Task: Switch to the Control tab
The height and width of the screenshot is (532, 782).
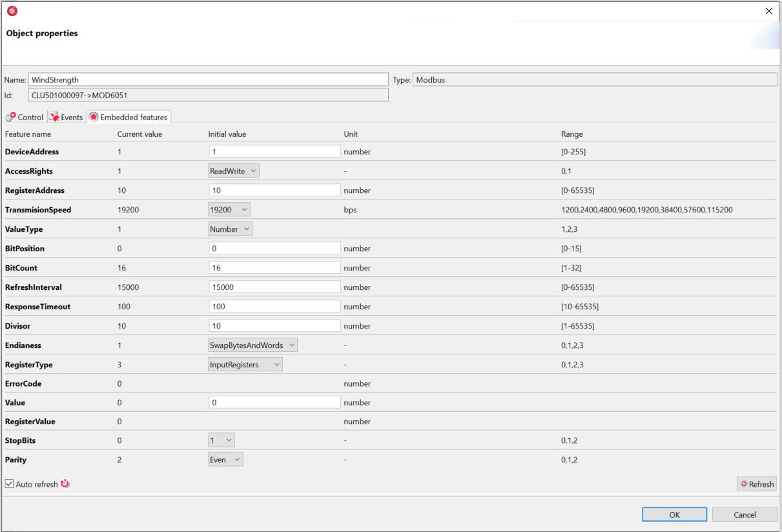Action: 25,118
